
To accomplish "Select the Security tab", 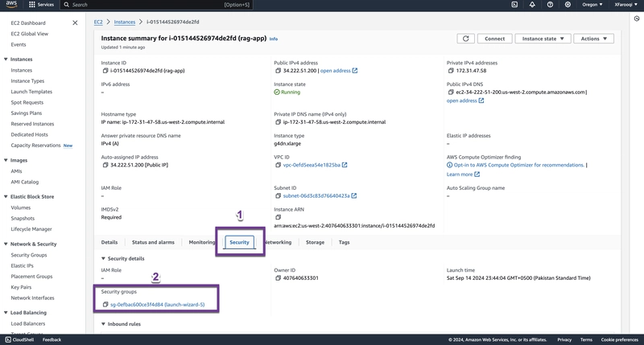I will click(239, 242).
